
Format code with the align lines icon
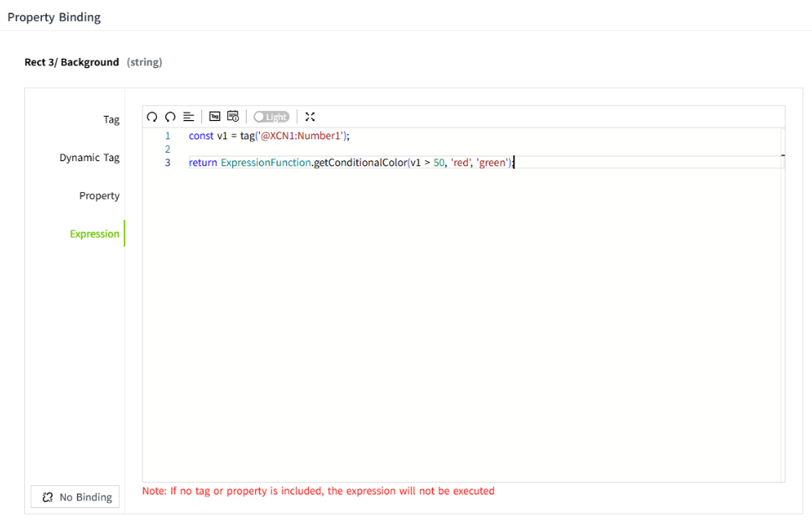[x=189, y=117]
